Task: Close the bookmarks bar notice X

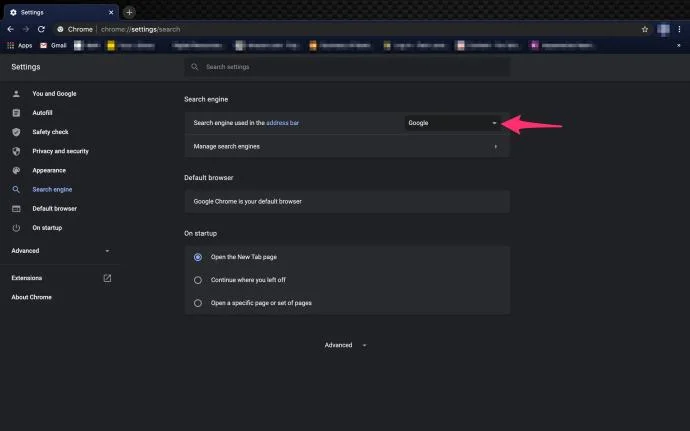Action: 679,45
